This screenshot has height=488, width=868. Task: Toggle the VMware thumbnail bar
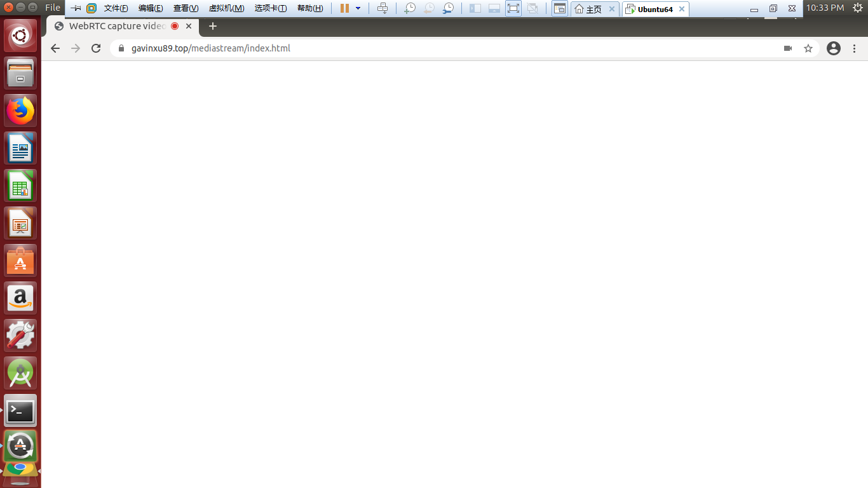pos(494,8)
